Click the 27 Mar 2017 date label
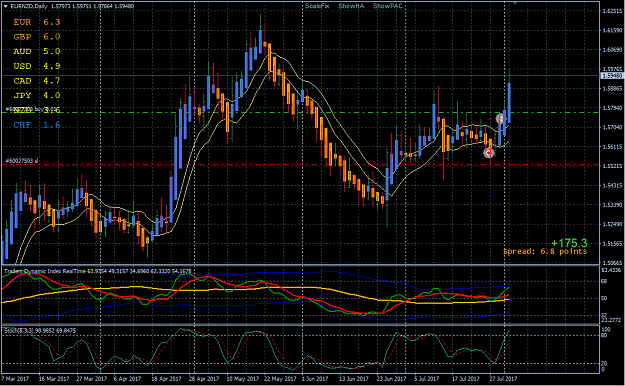 [92, 379]
